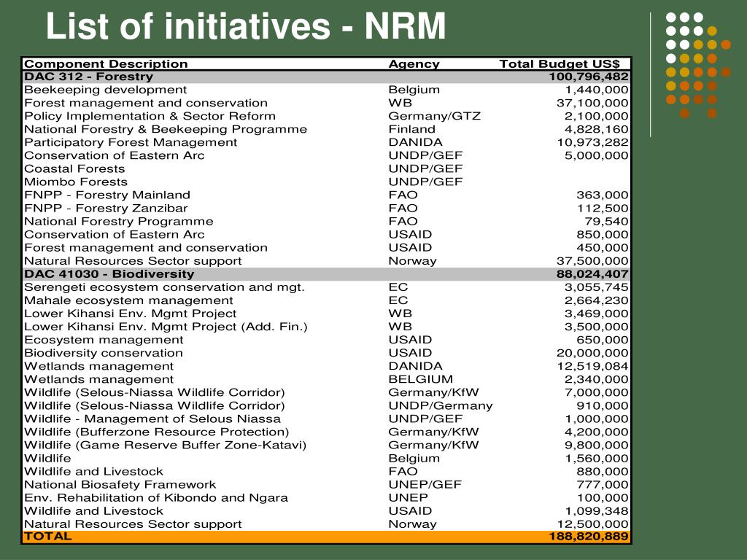Click the 'BELGIUM' agency cell for Wetlands management

pyautogui.click(x=421, y=379)
